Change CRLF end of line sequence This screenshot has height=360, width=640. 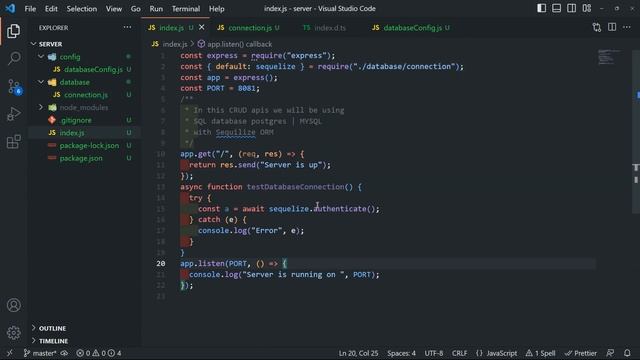(459, 353)
